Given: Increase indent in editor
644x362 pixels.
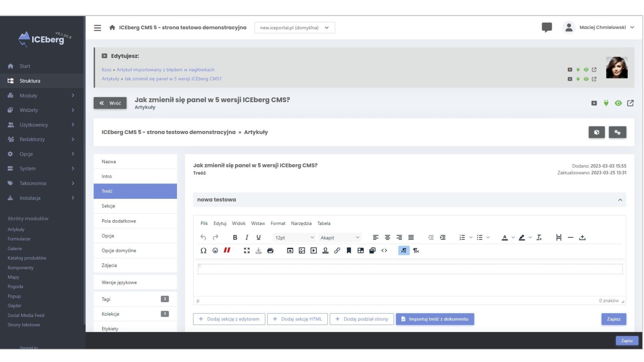Looking at the screenshot, I should pyautogui.click(x=443, y=237).
